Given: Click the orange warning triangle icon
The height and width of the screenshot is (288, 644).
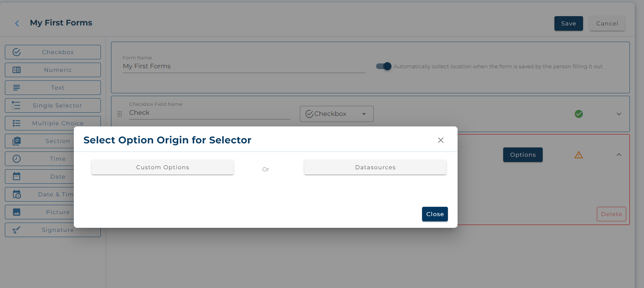Looking at the screenshot, I should click(579, 155).
